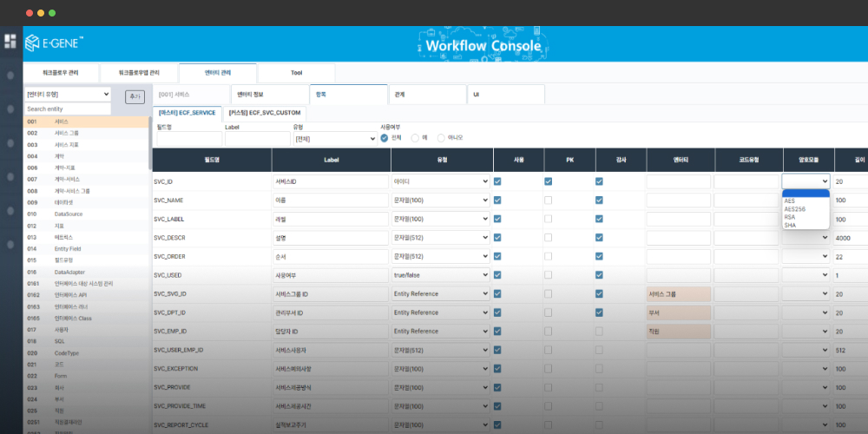Screen dimensions: 868x434
Task: Switch to the Tool tab
Action: click(x=296, y=74)
